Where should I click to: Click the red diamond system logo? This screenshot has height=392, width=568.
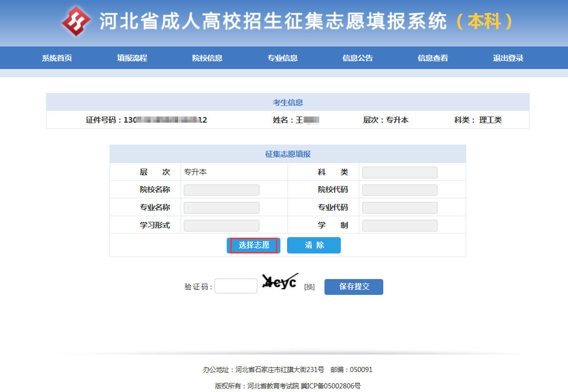pyautogui.click(x=76, y=21)
